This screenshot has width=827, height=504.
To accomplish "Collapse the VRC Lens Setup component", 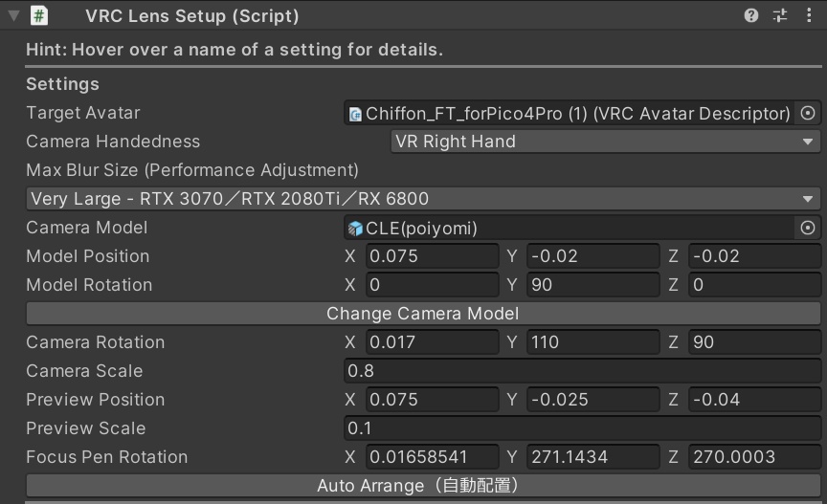I will [12, 15].
